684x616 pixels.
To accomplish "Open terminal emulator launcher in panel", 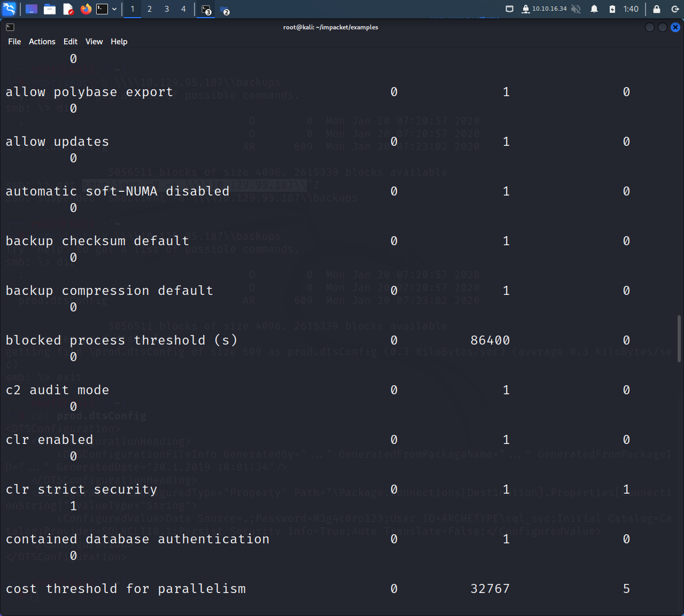I will pos(102,9).
